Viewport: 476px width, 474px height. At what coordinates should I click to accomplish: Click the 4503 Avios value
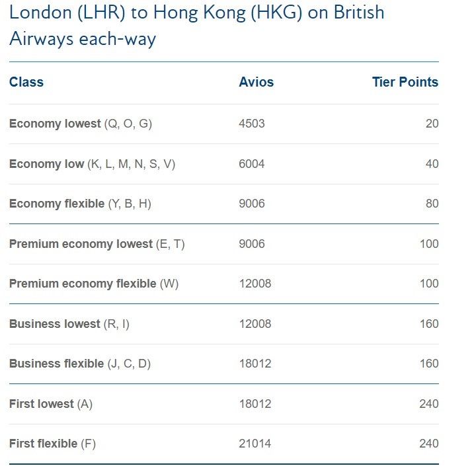[x=251, y=124]
